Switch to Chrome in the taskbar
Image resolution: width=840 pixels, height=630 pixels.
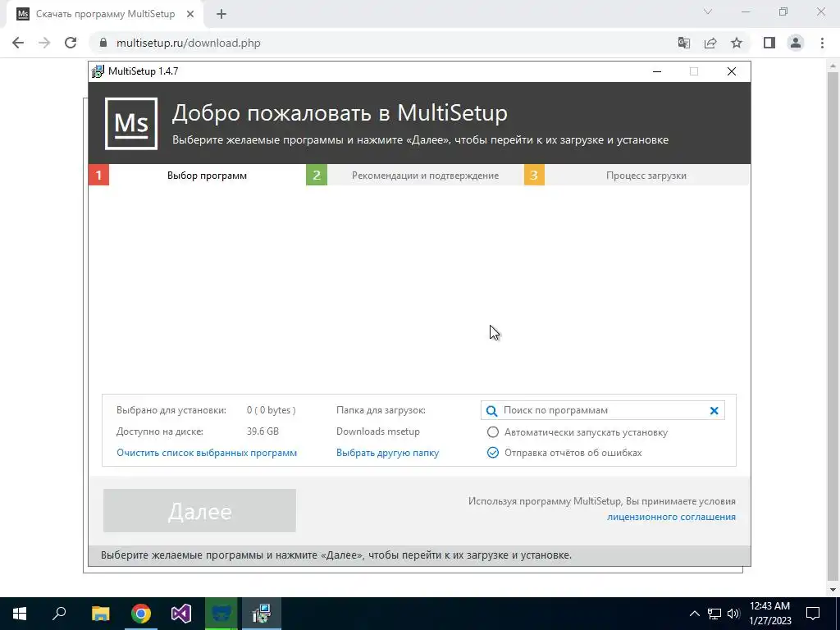[x=141, y=614]
